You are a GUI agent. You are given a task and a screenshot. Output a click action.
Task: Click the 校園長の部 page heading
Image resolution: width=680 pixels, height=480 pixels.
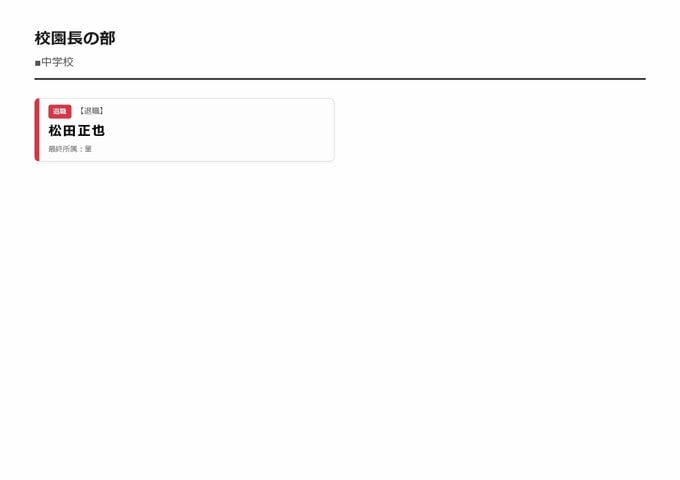[x=75, y=38]
